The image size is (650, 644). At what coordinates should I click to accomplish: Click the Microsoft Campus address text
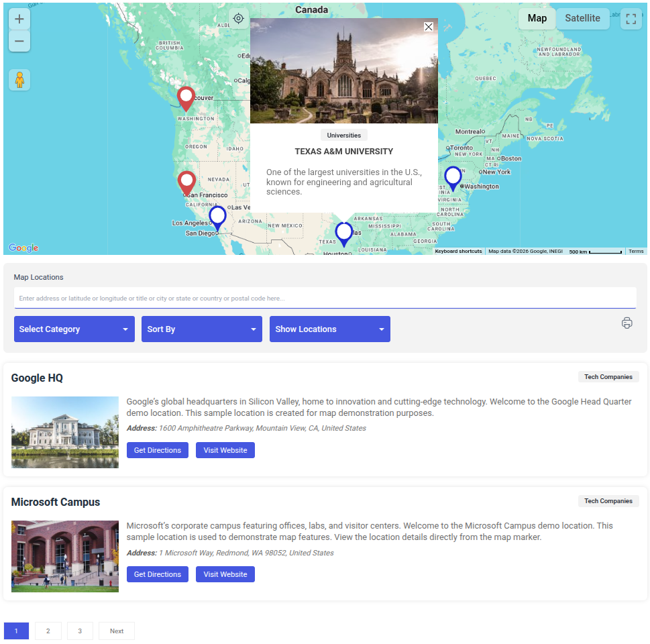pyautogui.click(x=230, y=553)
